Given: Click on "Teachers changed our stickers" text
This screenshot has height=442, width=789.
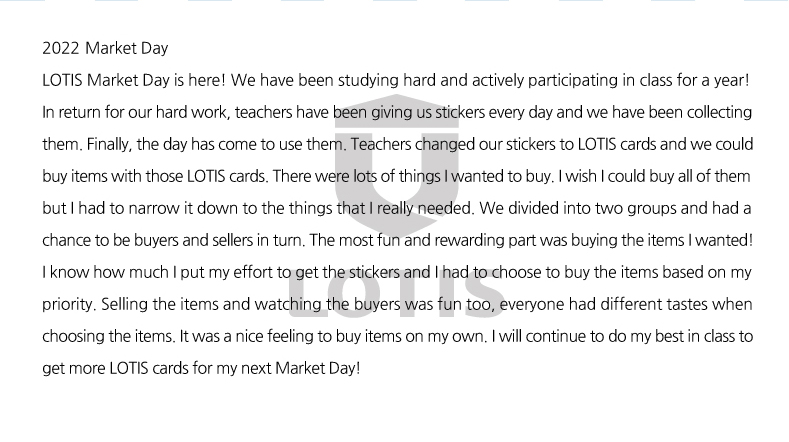Looking at the screenshot, I should [450, 144].
